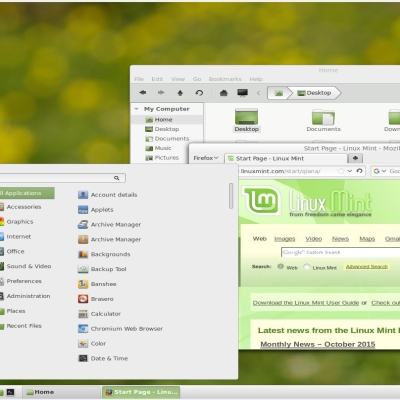Open the Bookmarks menu in Home window

(225, 79)
